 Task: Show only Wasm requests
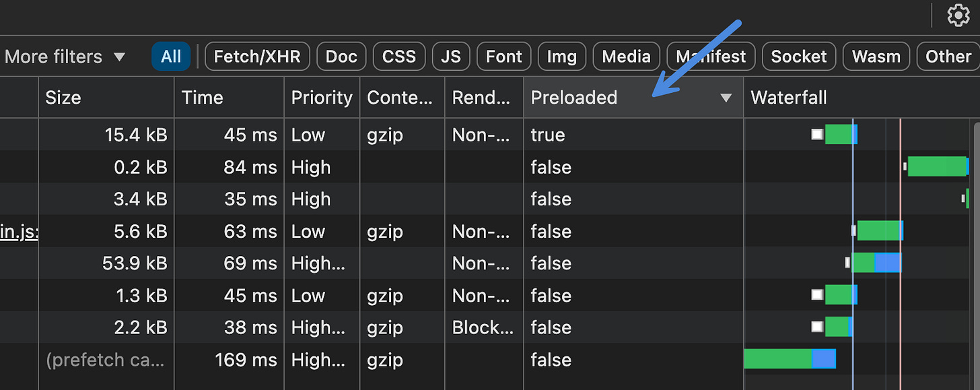[x=876, y=57]
